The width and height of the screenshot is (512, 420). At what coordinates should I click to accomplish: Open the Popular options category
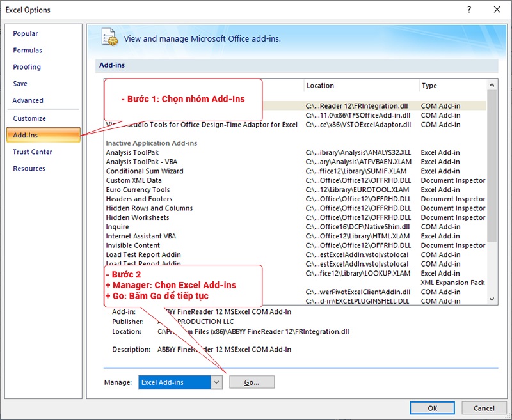25,34
